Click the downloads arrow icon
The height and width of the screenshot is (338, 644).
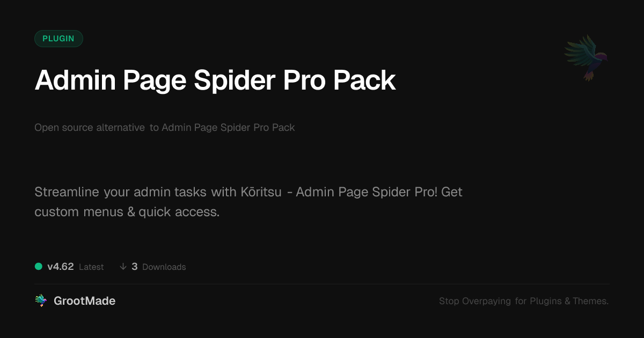[x=123, y=267]
